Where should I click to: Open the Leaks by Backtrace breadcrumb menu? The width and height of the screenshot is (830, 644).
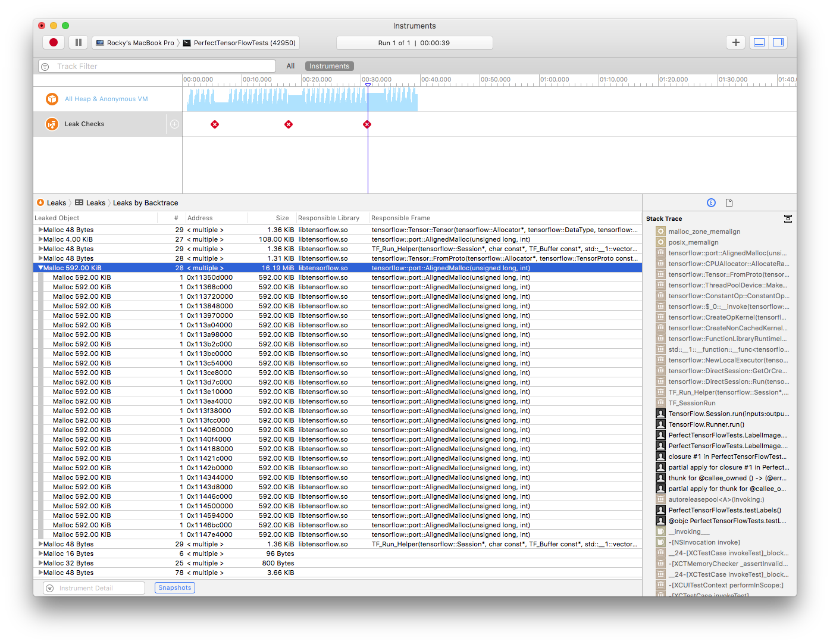146,203
